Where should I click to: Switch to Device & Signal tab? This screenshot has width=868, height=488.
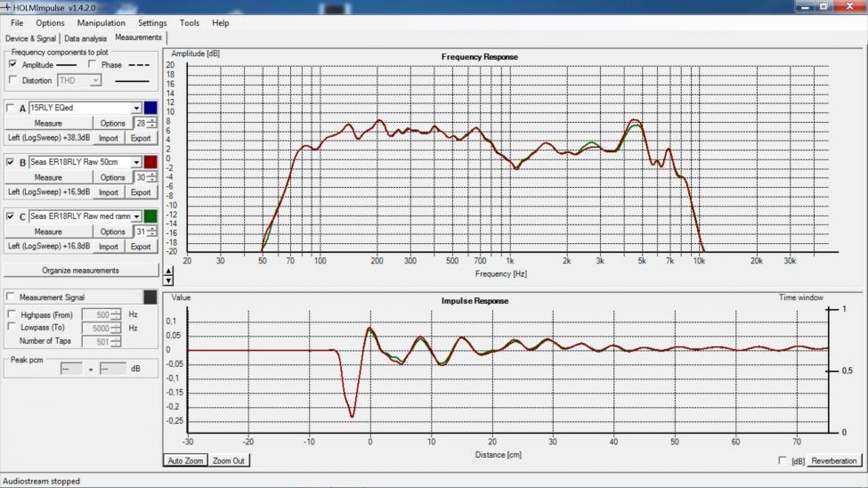pyautogui.click(x=30, y=38)
